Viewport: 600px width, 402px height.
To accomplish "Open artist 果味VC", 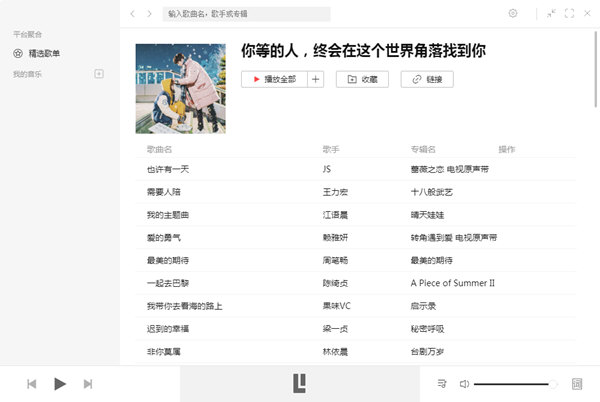I will [336, 306].
